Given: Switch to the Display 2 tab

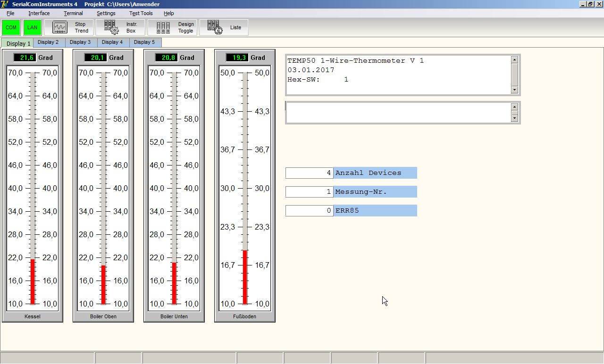Looking at the screenshot, I should pyautogui.click(x=49, y=42).
